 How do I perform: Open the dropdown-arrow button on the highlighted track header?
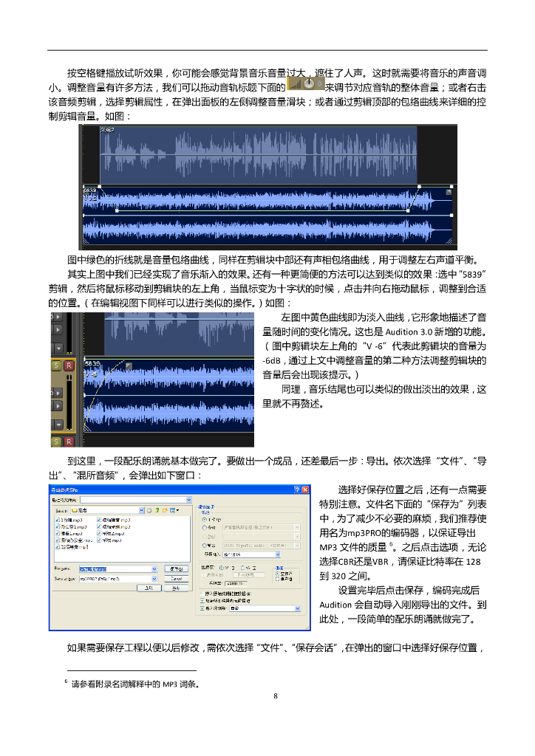[x=58, y=425]
